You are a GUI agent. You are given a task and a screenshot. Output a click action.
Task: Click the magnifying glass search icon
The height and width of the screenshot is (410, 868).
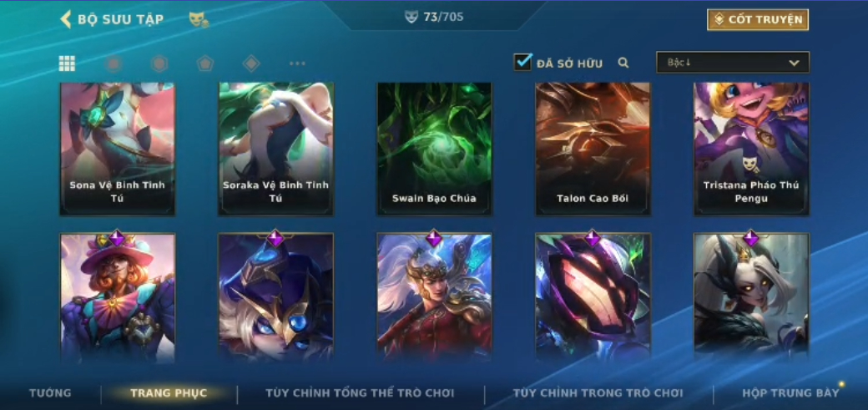coord(623,63)
